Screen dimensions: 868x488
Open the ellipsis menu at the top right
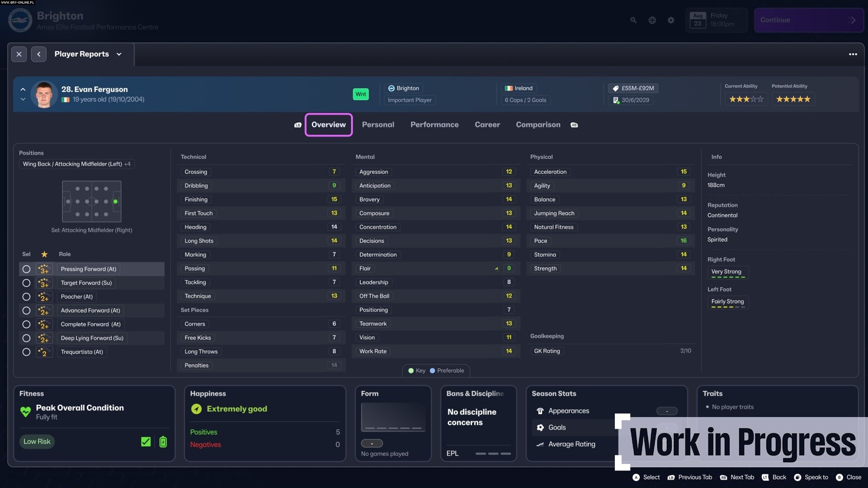tap(853, 54)
